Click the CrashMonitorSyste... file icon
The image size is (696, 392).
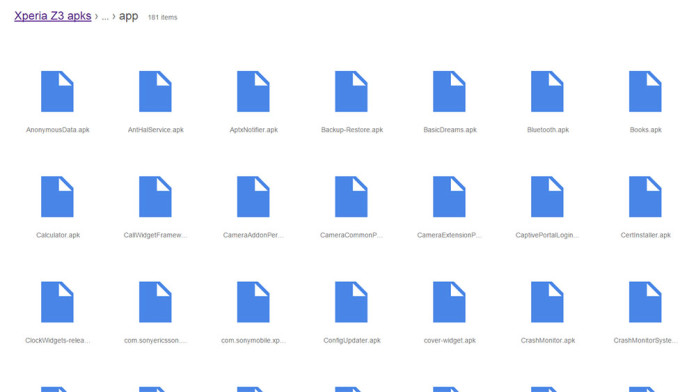click(x=645, y=302)
